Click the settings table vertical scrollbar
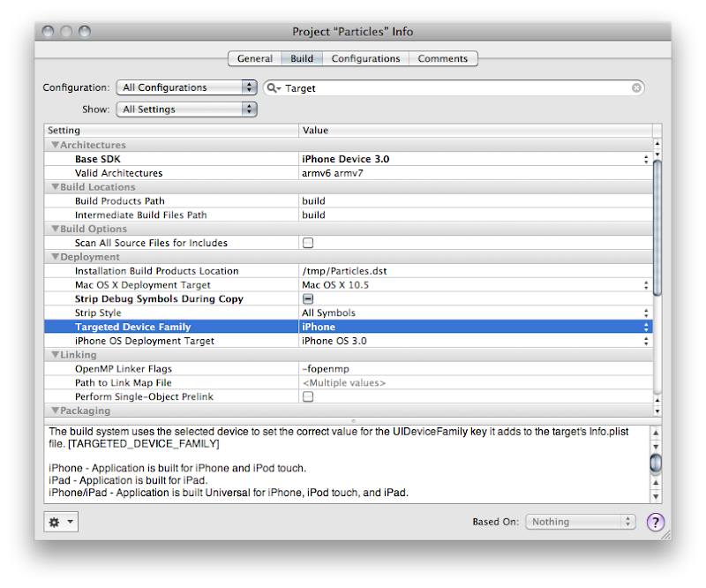This screenshot has height=588, width=706. (657, 265)
